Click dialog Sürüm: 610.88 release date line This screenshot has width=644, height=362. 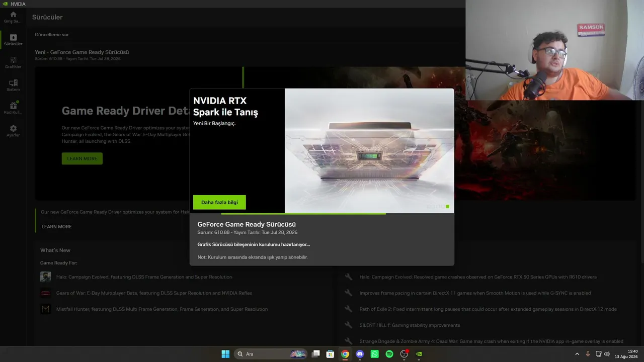[248, 232]
